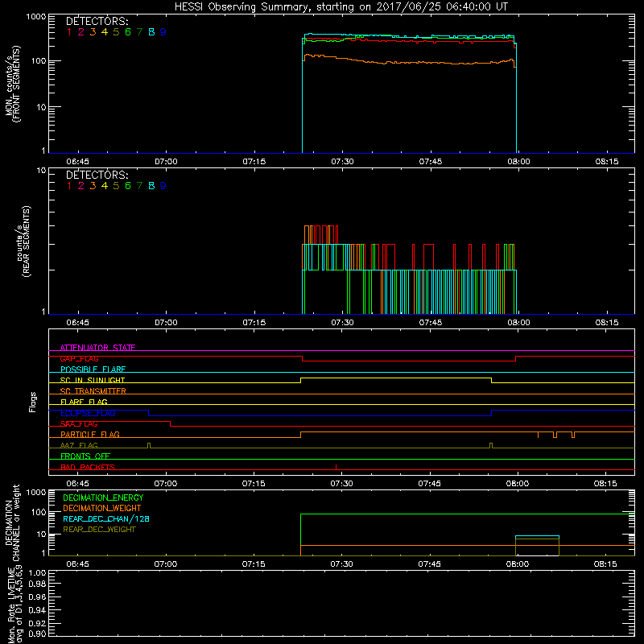This screenshot has width=644, height=644.
Task: Click the "DECIMATION CHANNEL or weight" axis title
Action: 12,522
